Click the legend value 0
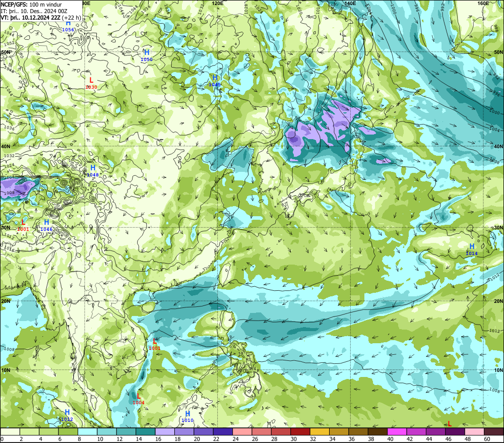The image size is (504, 443). coord(2,439)
